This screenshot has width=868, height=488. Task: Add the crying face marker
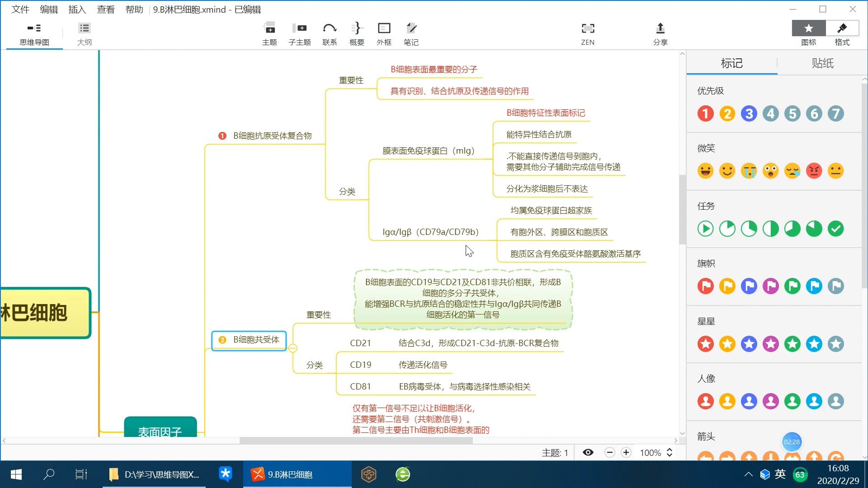(x=749, y=171)
